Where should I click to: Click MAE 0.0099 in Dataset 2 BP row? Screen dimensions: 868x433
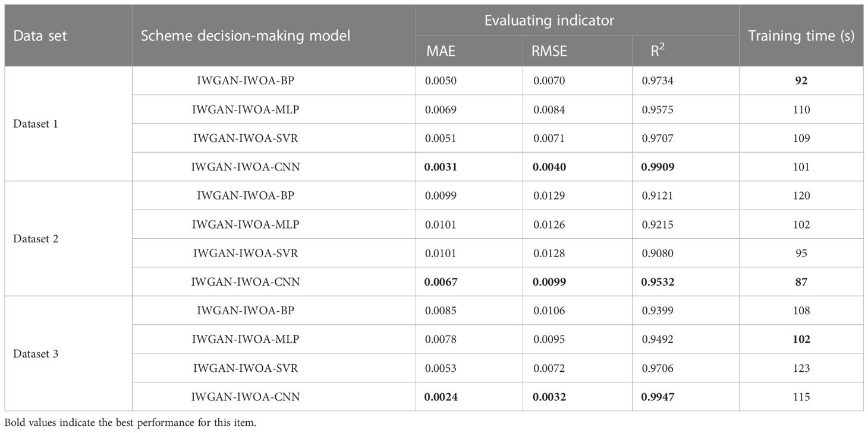tap(440, 196)
